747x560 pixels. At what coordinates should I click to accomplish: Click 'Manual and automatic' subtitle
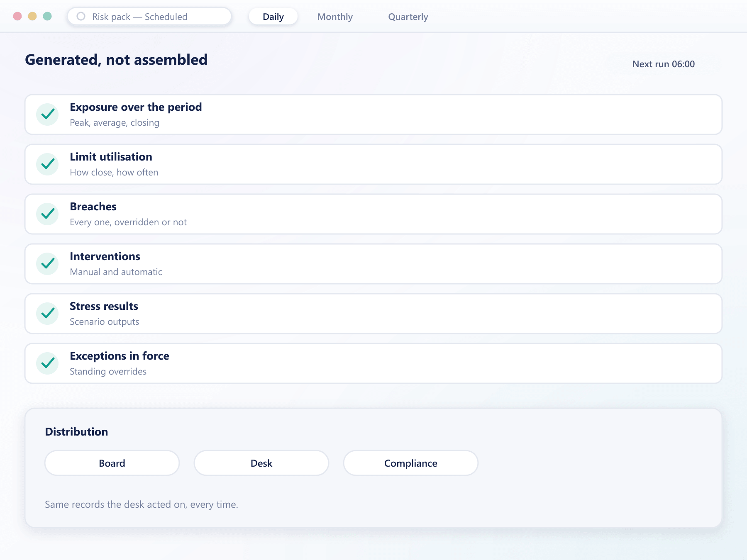tap(116, 272)
